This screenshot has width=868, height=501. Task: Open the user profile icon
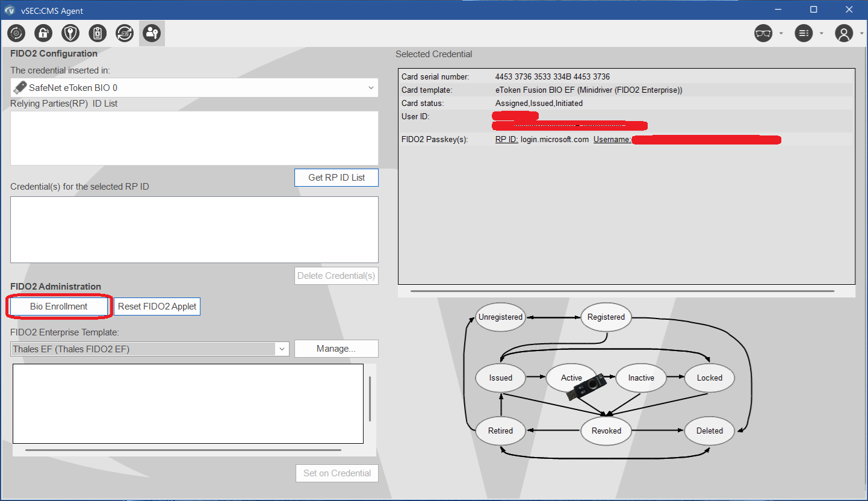click(x=844, y=33)
